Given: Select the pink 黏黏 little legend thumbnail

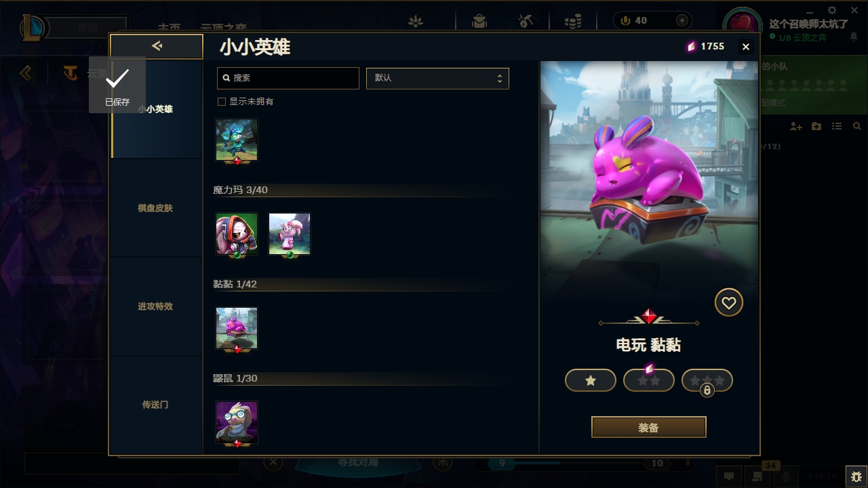Looking at the screenshot, I should (237, 329).
